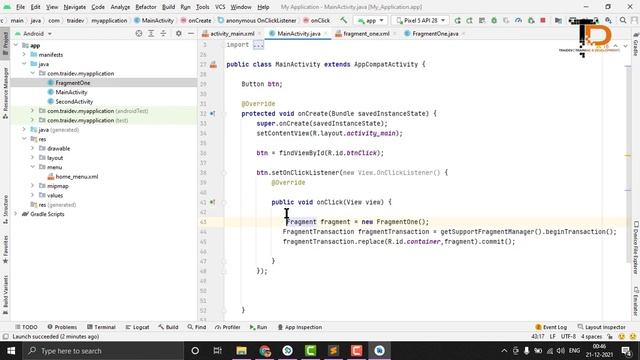This screenshot has height=360, width=640.
Task: Toggle the Gradle panel on right edge
Action: point(636,44)
